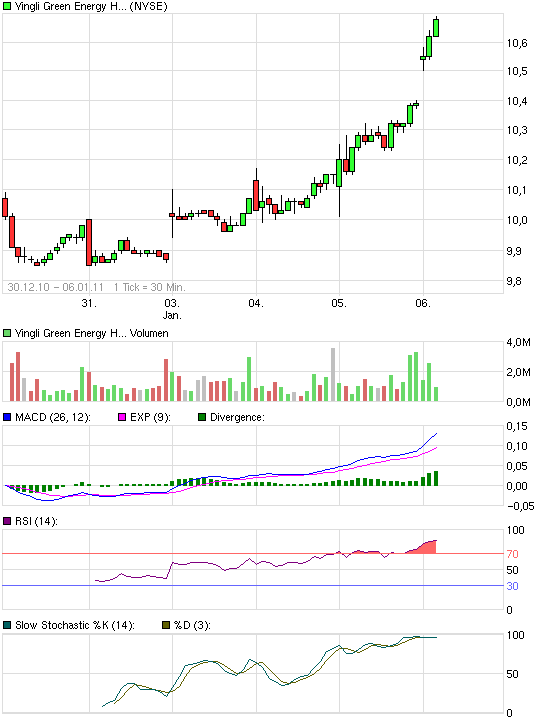This screenshot has height=722, width=545.
Task: Click the 2,0M volume axis value
Action: [x=518, y=372]
